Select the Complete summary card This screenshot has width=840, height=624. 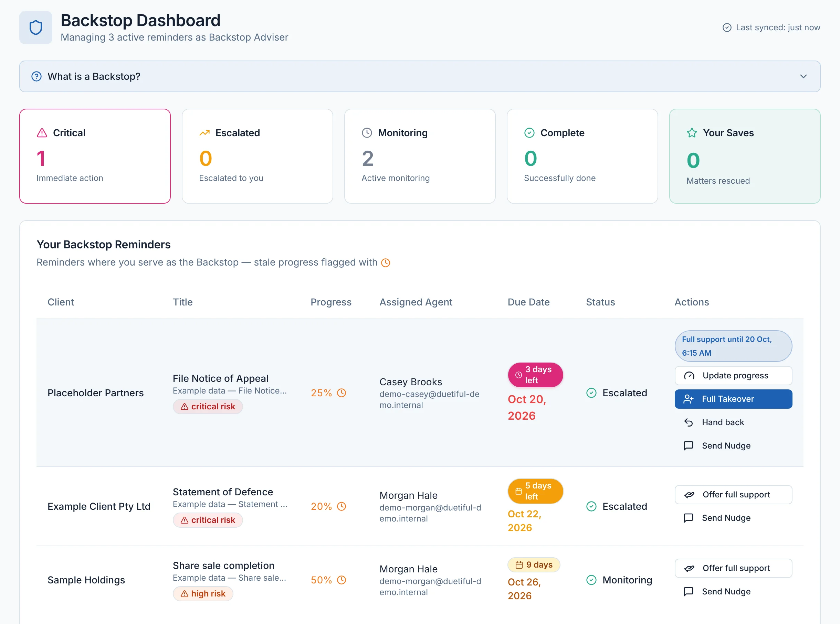582,156
